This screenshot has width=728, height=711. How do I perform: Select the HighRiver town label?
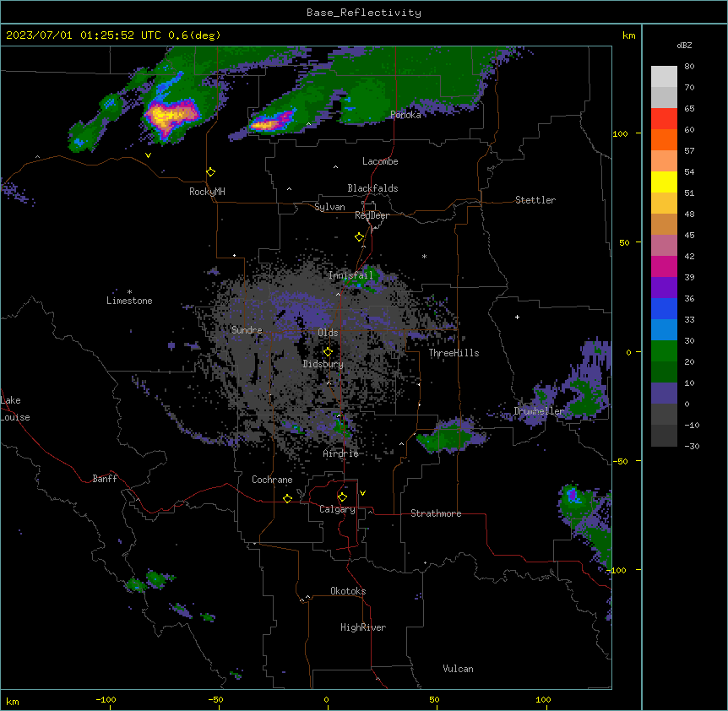363,627
